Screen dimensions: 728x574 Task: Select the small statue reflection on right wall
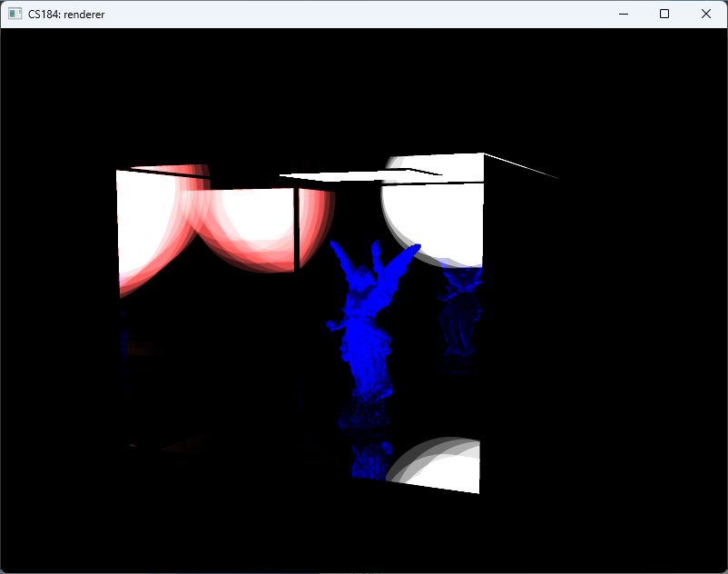(459, 313)
